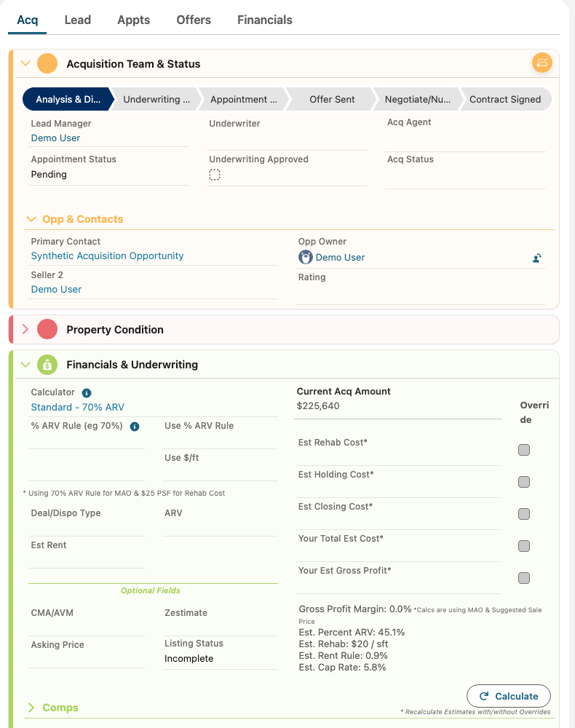Viewport: 575px width, 728px height.
Task: Check the Your Est Gross Profit override box
Action: (x=524, y=578)
